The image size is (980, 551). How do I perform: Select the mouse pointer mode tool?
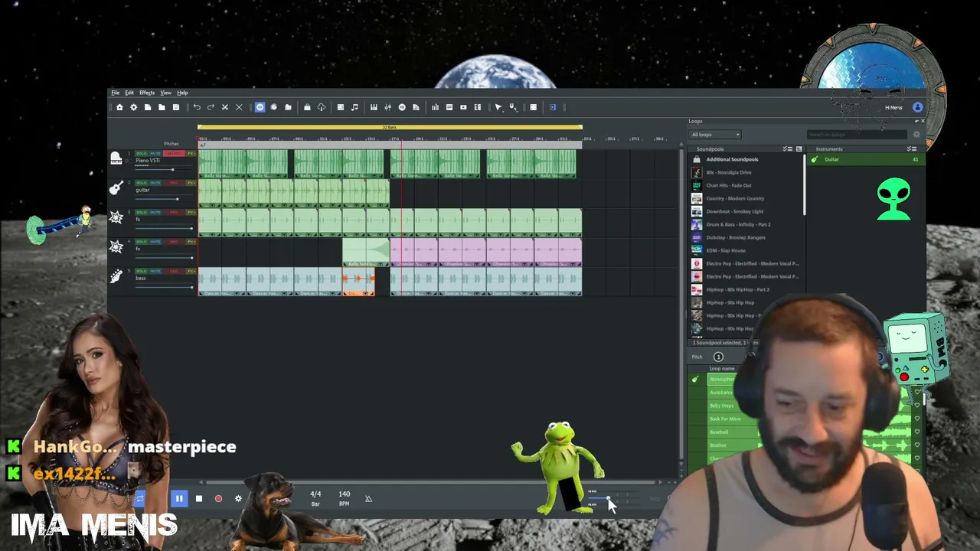pyautogui.click(x=498, y=107)
